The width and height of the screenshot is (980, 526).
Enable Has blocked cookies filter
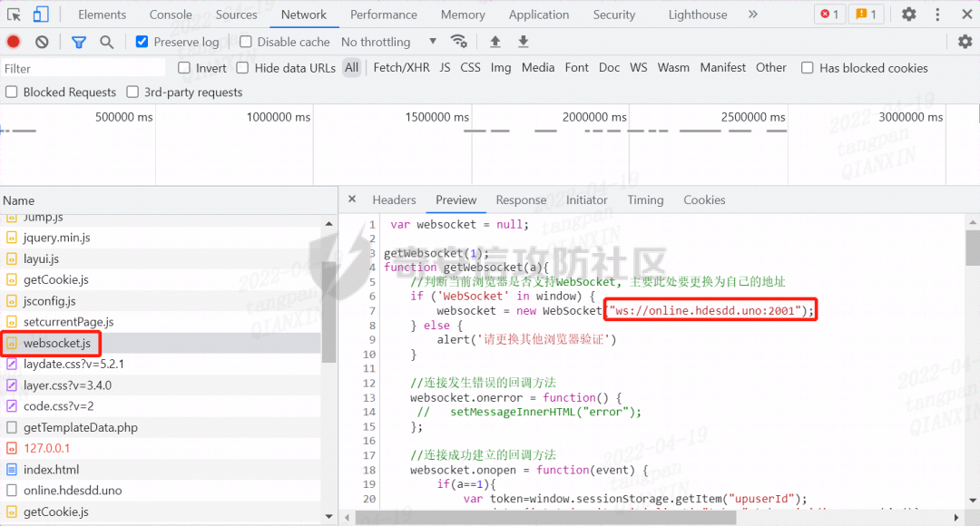[x=808, y=68]
